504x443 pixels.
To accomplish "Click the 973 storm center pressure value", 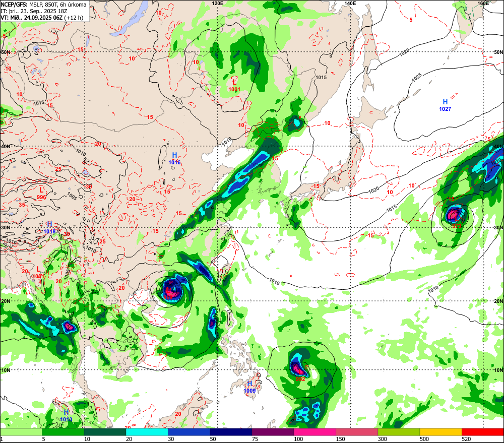I will pos(457,226).
